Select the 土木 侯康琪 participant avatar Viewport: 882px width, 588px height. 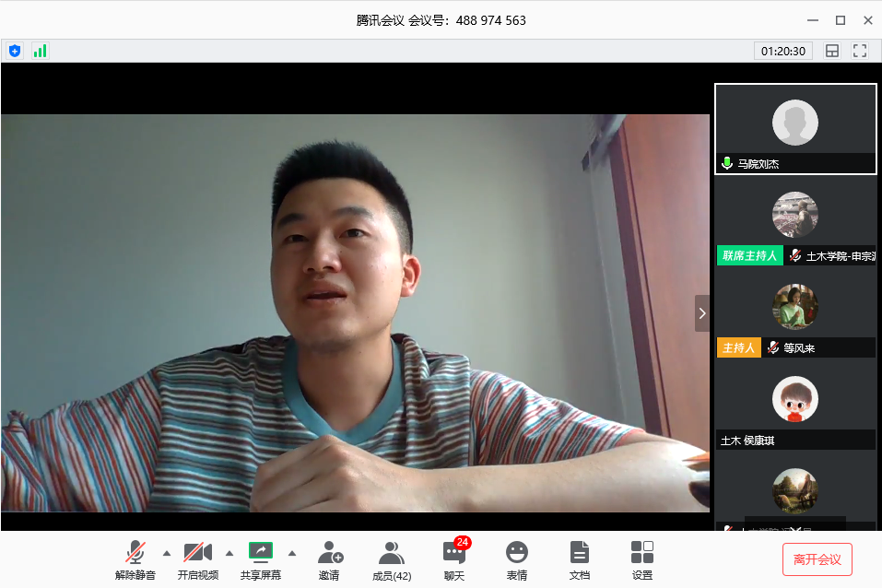pos(794,399)
